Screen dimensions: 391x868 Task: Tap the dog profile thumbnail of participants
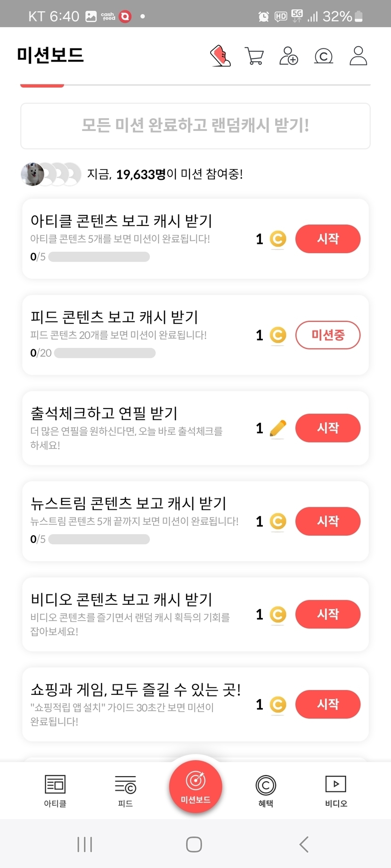coord(33,174)
